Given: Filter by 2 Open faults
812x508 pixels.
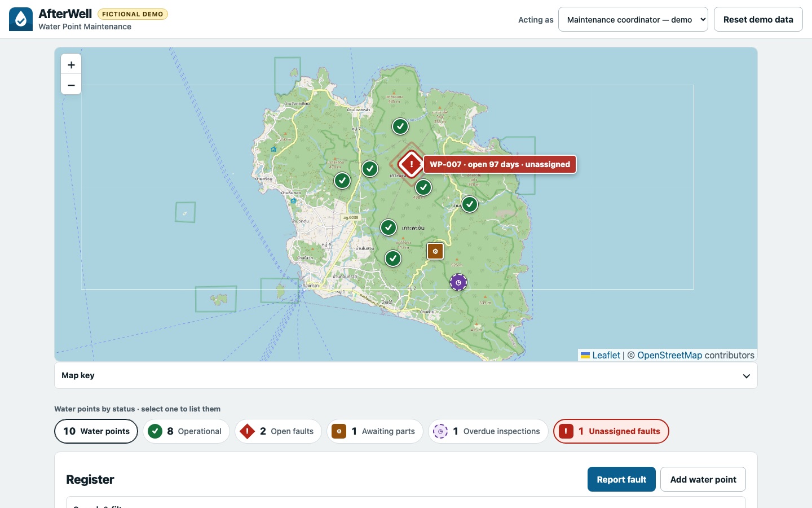Looking at the screenshot, I should pyautogui.click(x=279, y=431).
